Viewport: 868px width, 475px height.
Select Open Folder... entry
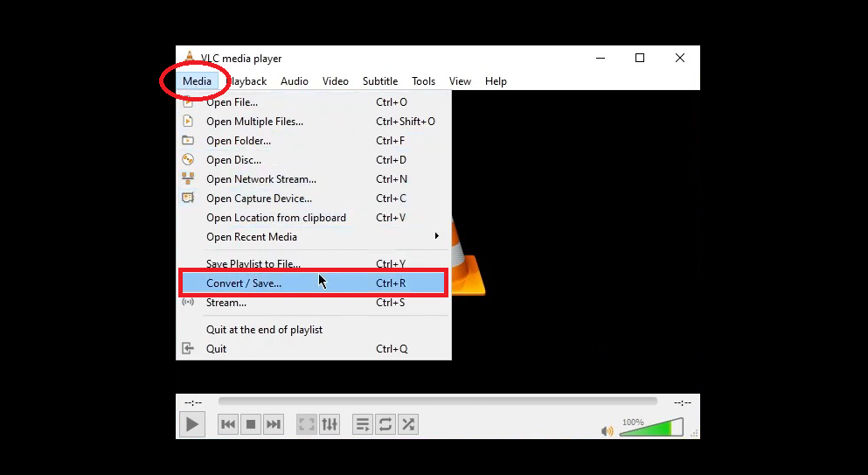[x=313, y=141]
